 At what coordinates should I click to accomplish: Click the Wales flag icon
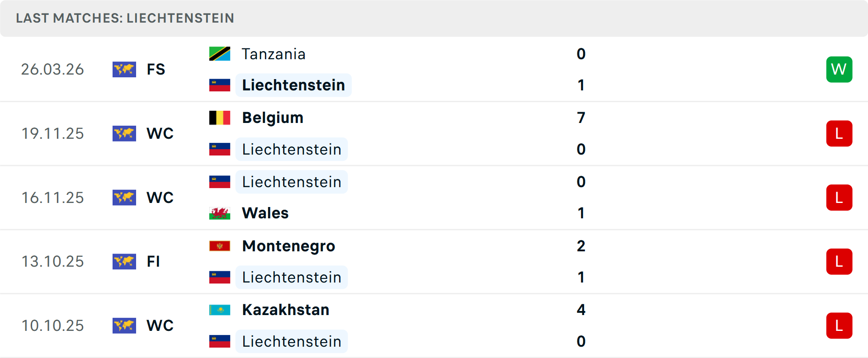tap(220, 213)
